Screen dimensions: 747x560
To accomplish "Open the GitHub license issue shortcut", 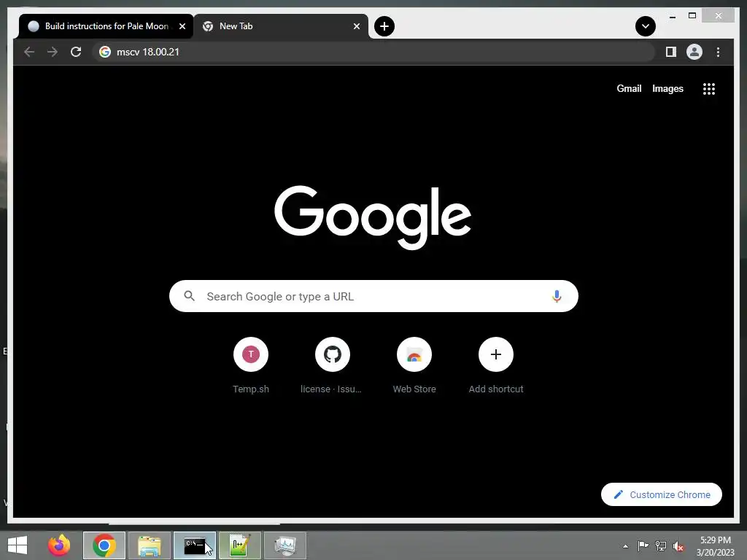I will (x=332, y=365).
